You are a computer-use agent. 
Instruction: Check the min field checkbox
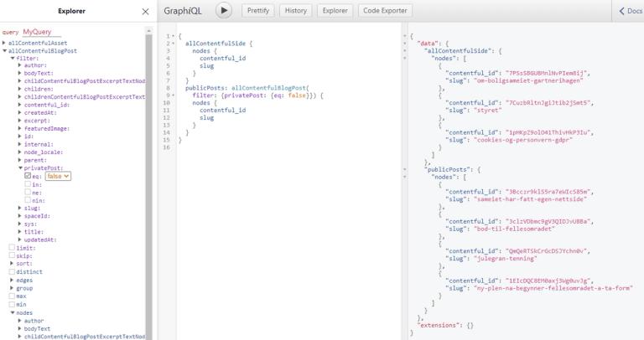tap(12, 304)
